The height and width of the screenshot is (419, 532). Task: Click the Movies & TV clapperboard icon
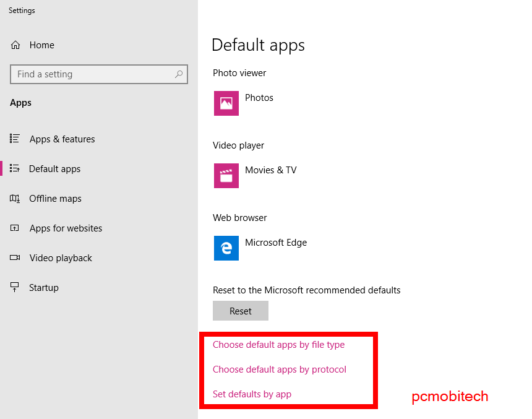(x=226, y=176)
